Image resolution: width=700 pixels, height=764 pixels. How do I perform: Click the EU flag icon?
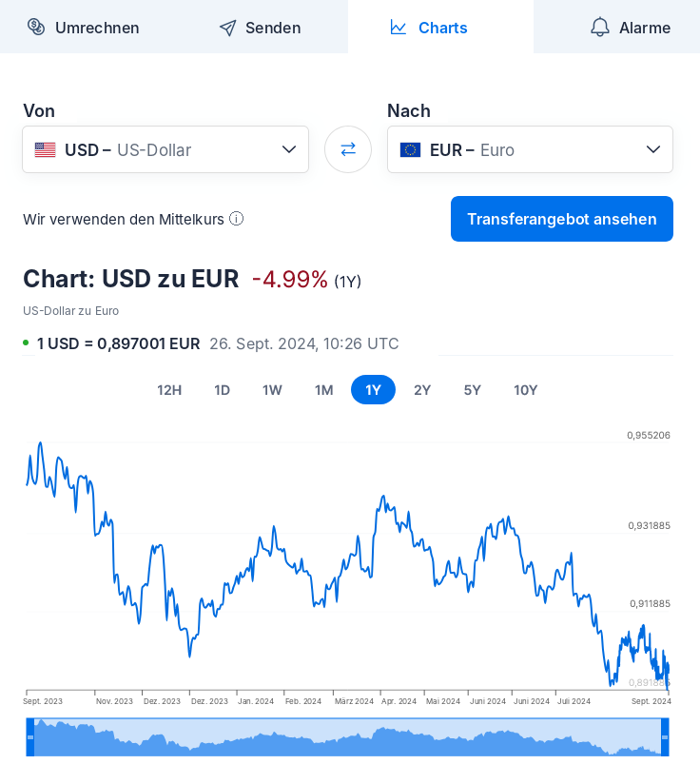tap(410, 149)
